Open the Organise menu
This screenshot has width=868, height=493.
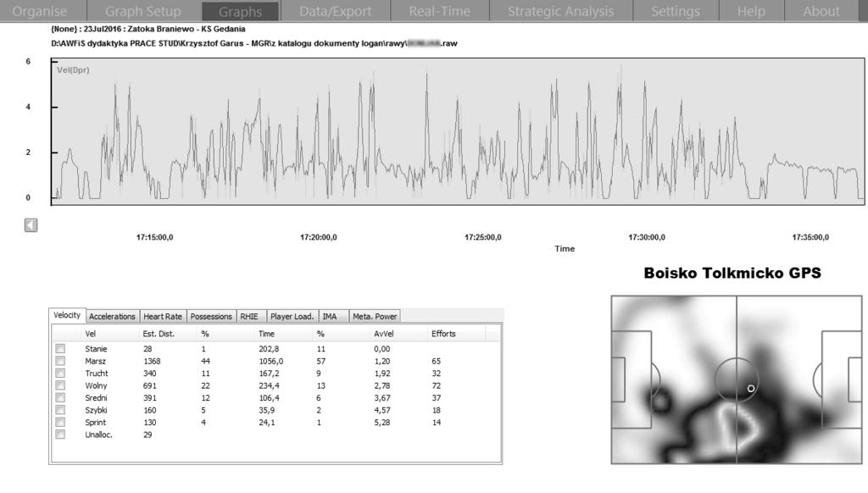[39, 11]
